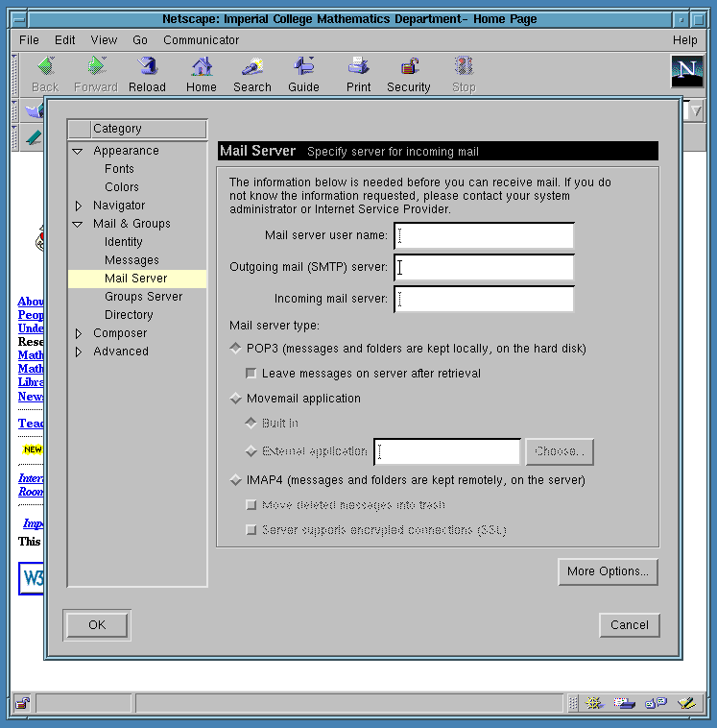This screenshot has width=717, height=728.
Task: Click in Incoming mail server field
Action: click(x=484, y=299)
